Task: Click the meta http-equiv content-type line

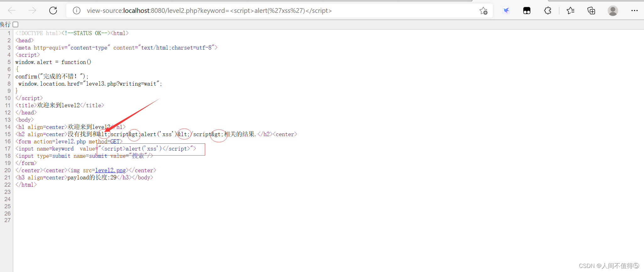Action: pos(116,48)
